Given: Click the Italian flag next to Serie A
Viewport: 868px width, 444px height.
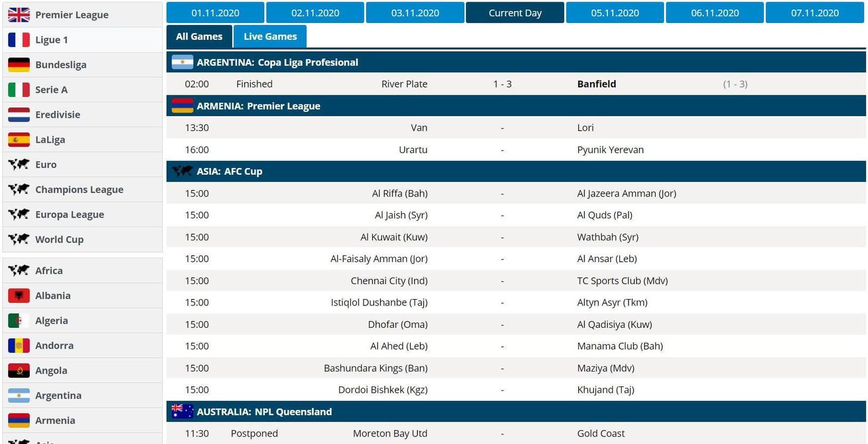Looking at the screenshot, I should coord(19,90).
